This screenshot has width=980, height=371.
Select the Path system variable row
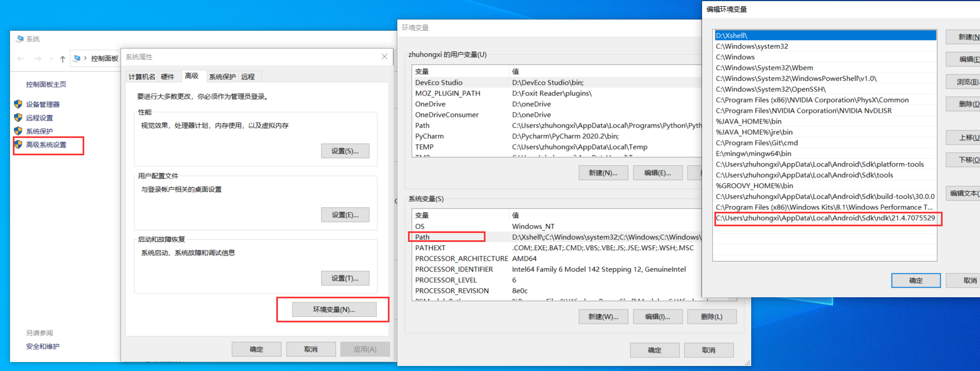click(557, 237)
